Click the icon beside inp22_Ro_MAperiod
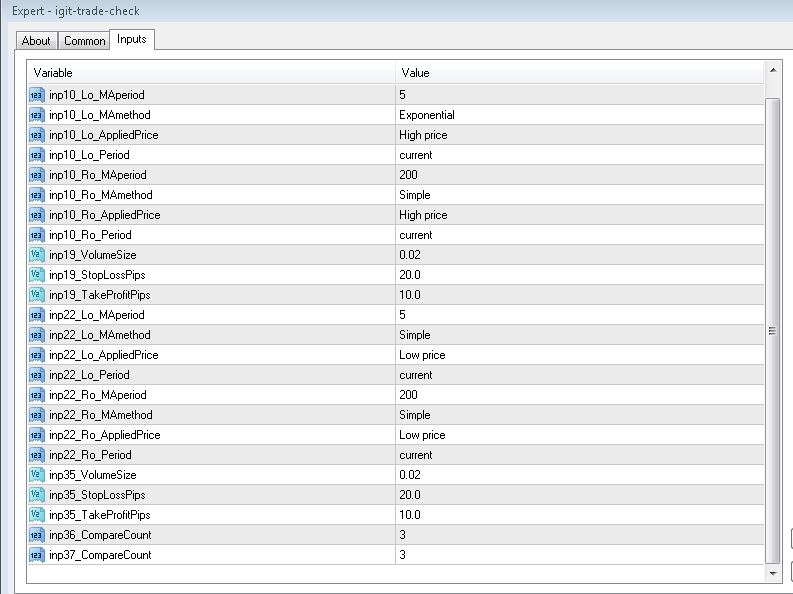 pyautogui.click(x=37, y=395)
